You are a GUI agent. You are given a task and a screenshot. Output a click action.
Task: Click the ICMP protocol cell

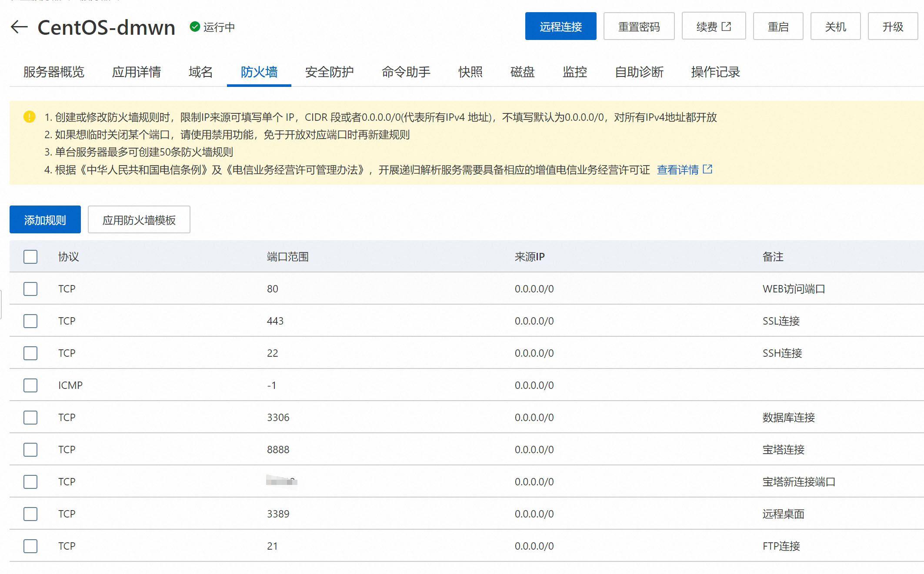[x=70, y=385]
